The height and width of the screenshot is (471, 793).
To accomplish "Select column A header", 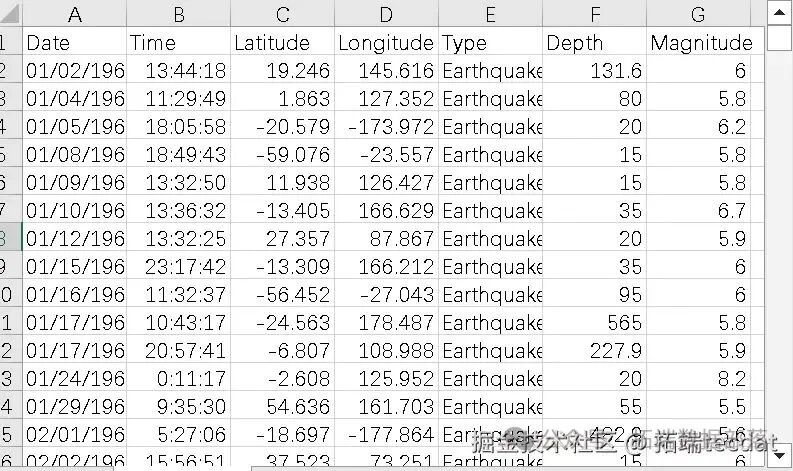I will pyautogui.click(x=74, y=14).
